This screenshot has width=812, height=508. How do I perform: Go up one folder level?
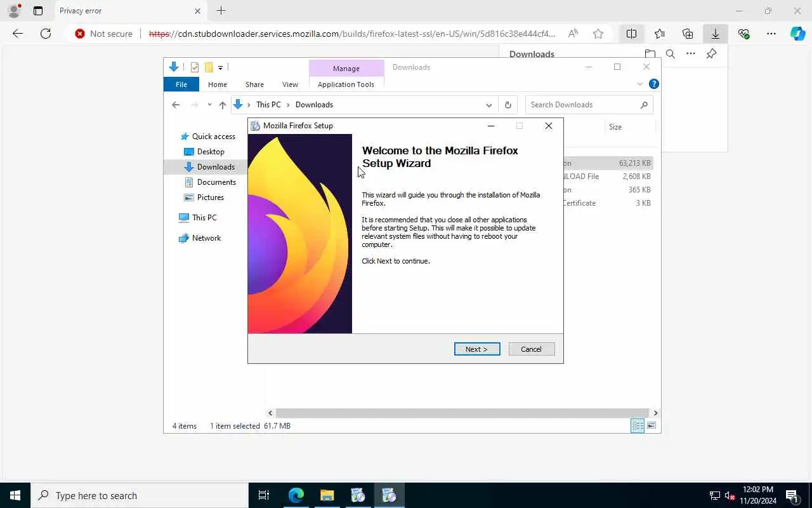(x=222, y=105)
